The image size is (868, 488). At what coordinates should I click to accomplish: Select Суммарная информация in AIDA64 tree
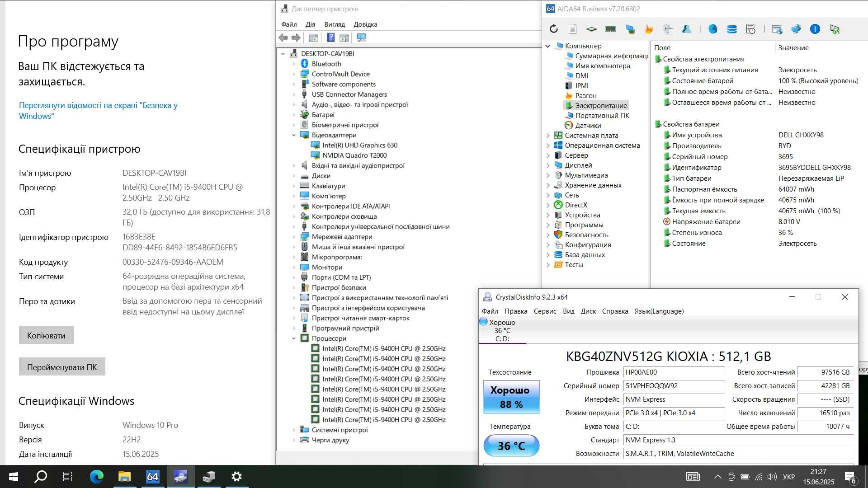point(612,56)
